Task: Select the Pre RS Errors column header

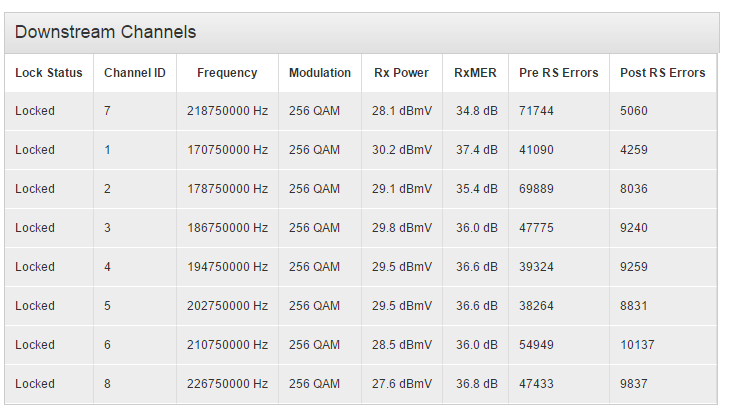Action: 559,73
